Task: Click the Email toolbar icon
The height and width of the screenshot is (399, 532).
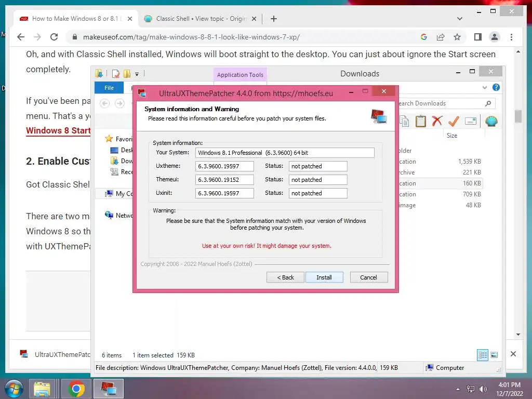Action: [471, 121]
